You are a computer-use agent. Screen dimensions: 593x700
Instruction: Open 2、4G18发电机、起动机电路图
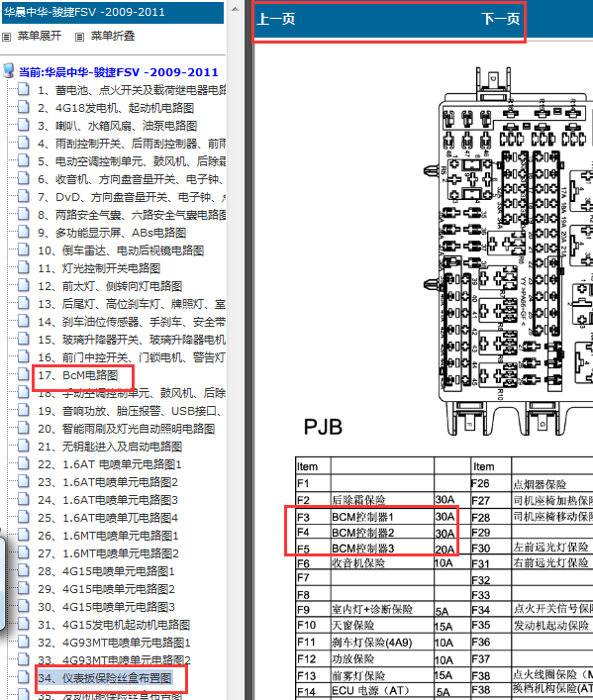(116, 108)
